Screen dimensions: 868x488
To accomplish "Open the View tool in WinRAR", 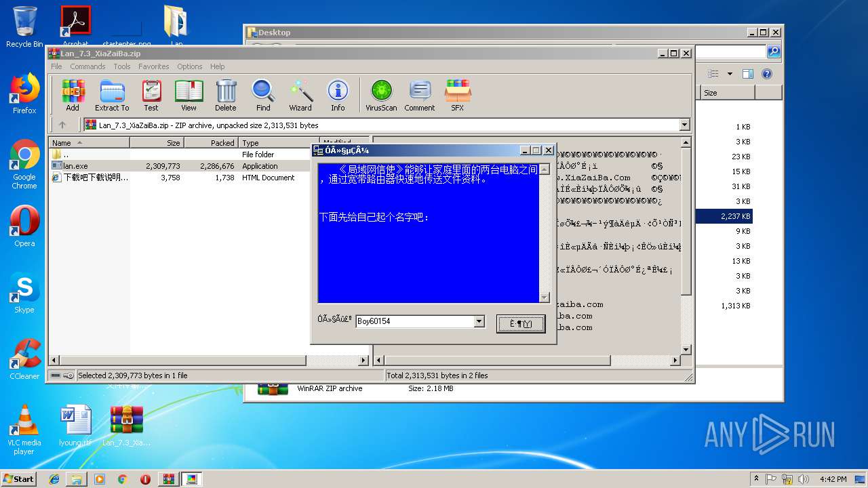I will click(x=189, y=95).
